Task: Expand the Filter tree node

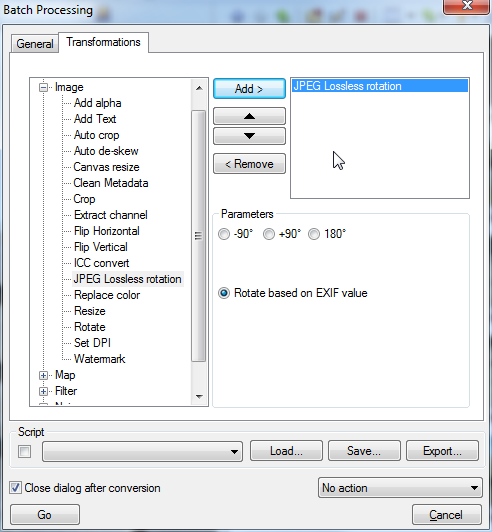Action: [43, 391]
